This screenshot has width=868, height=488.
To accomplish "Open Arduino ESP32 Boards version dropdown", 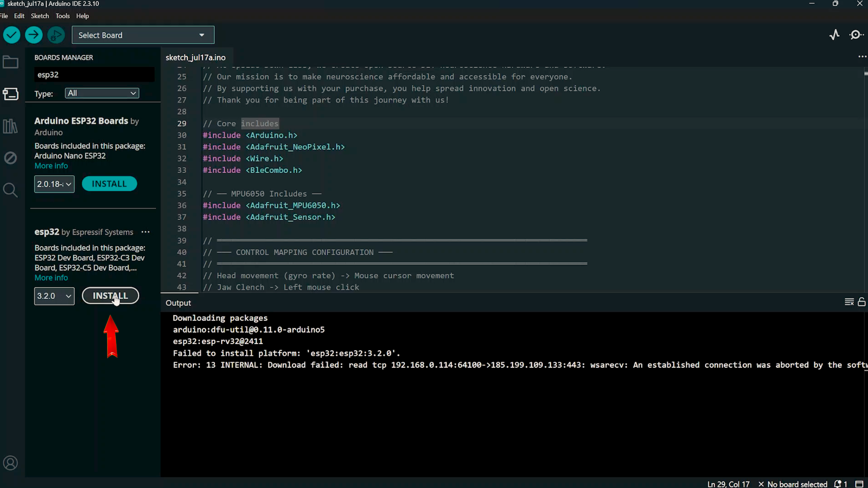I will (54, 184).
